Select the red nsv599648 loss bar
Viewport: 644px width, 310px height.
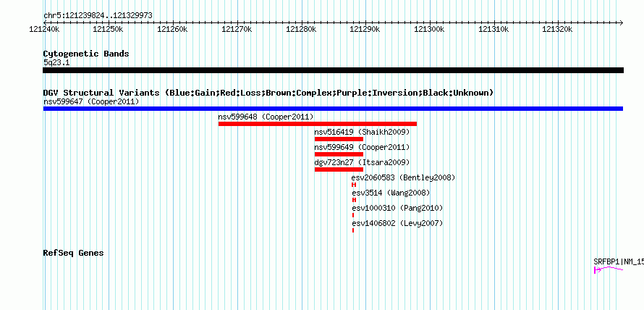pos(318,124)
